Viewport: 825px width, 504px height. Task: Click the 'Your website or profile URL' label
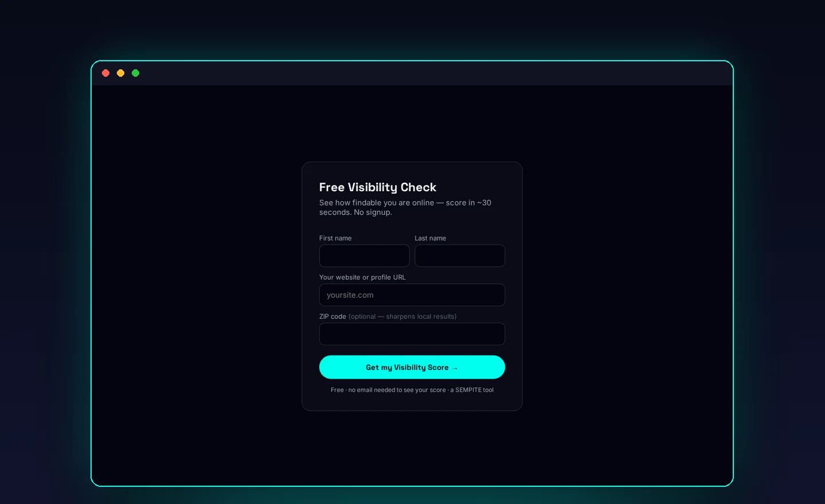tap(362, 277)
